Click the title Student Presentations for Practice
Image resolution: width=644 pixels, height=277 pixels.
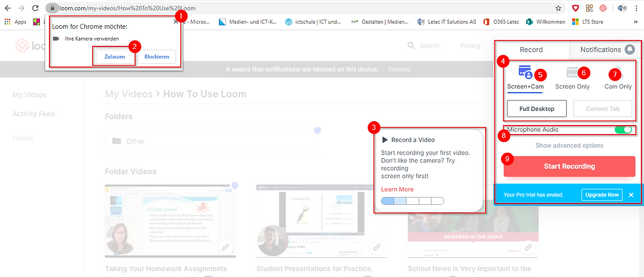pyautogui.click(x=315, y=269)
